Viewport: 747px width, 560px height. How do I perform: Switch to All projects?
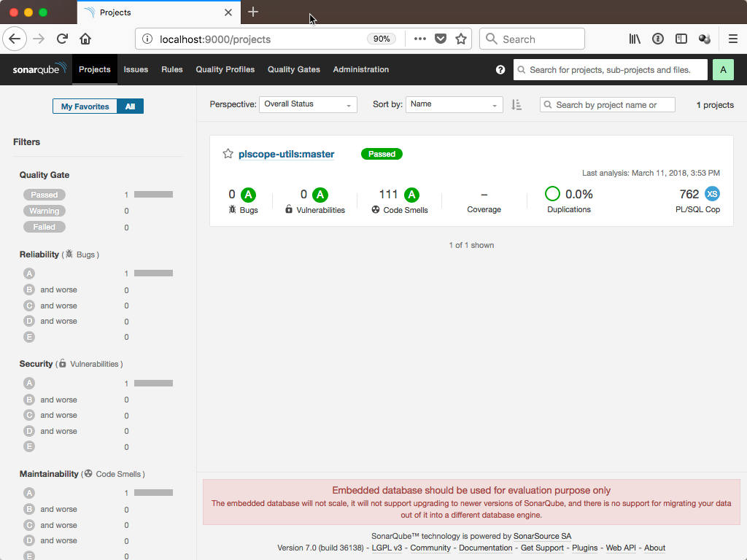point(130,106)
